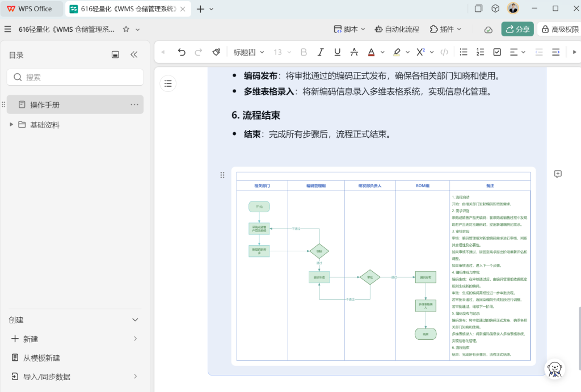The image size is (581, 392).
Task: Grab the block handle beside flowchart
Action: click(222, 175)
